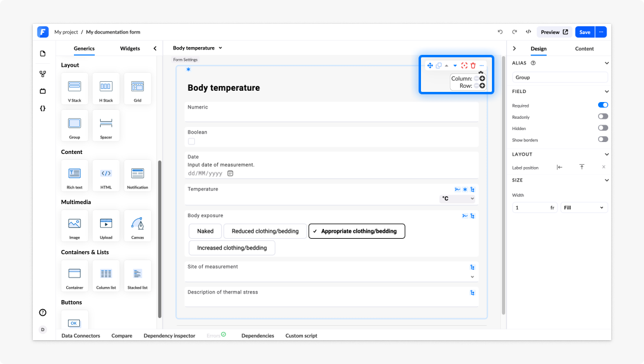Image resolution: width=644 pixels, height=364 pixels.
Task: Open the Fill width mode dropdown
Action: tap(584, 208)
